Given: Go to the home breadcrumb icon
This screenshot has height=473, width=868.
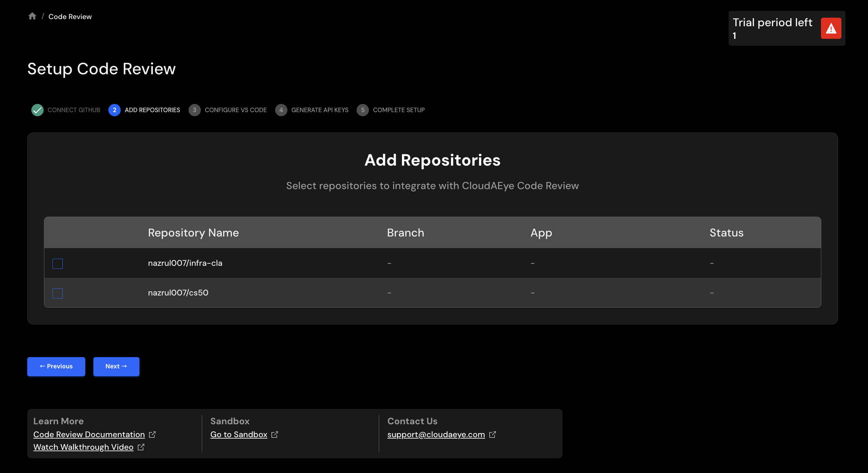Looking at the screenshot, I should (x=32, y=16).
